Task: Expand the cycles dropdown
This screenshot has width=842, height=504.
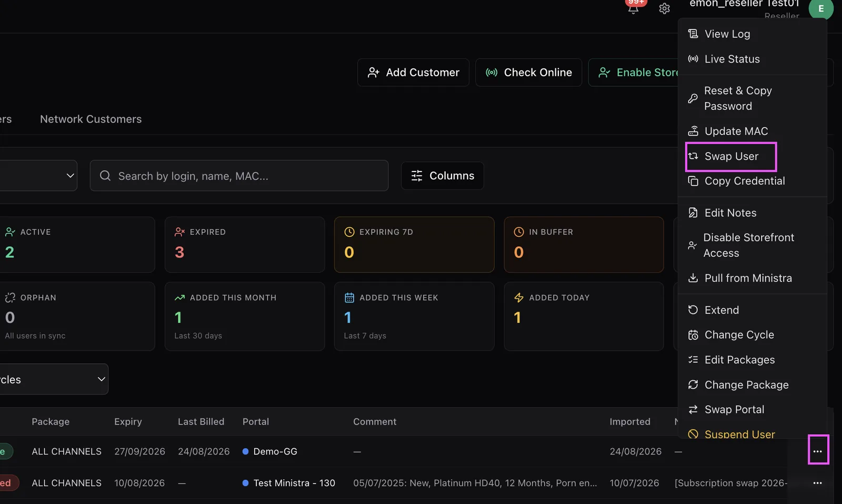Action: (54, 379)
